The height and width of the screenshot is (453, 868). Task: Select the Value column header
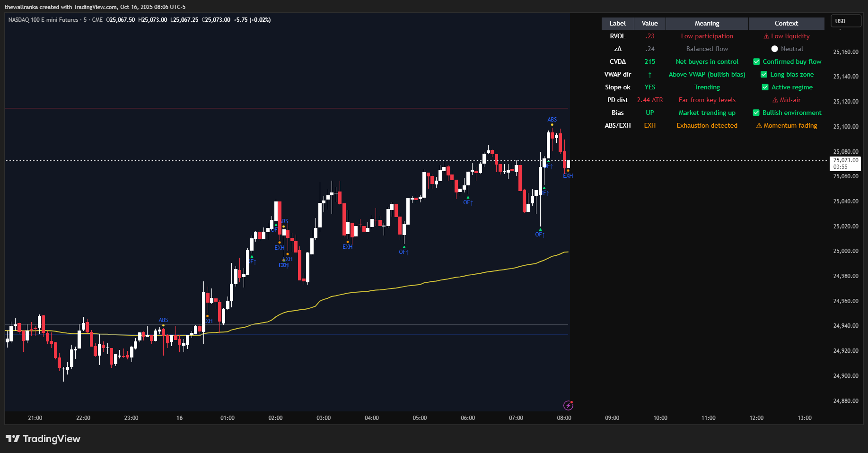pyautogui.click(x=649, y=24)
